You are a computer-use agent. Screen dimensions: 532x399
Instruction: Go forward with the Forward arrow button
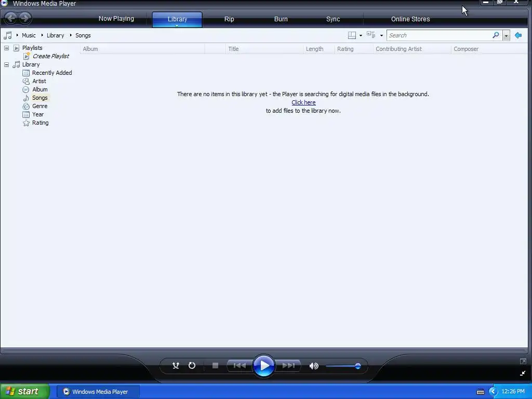click(25, 18)
